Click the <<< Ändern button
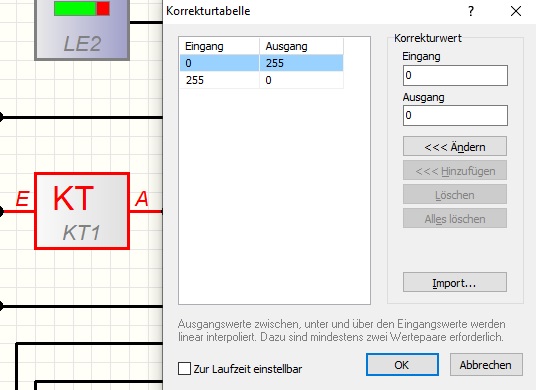This screenshot has width=536, height=390. click(455, 147)
